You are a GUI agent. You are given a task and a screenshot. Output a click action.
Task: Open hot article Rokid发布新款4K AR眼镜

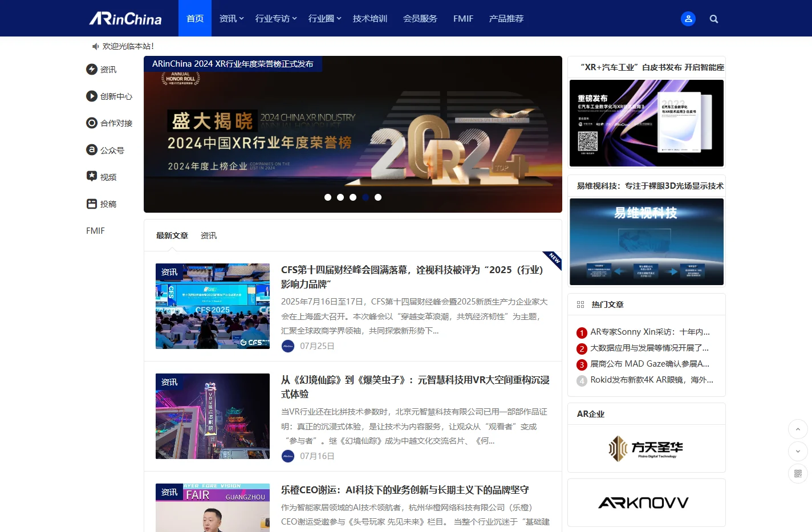[652, 380]
